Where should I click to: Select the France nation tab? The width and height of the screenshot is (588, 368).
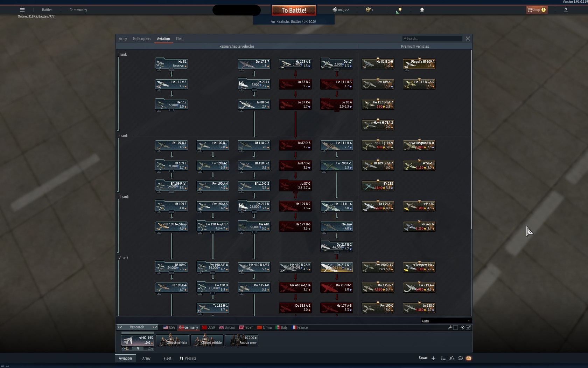click(300, 327)
